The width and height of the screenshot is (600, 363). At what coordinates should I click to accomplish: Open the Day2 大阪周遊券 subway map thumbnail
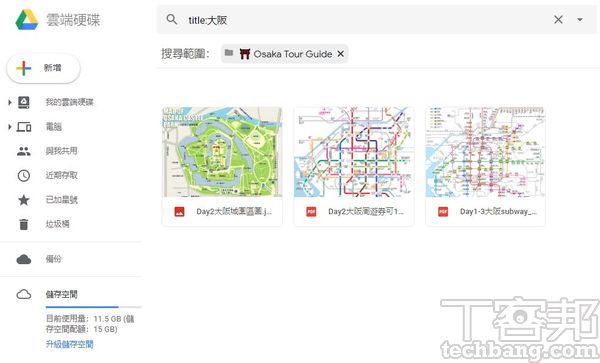pos(354,152)
